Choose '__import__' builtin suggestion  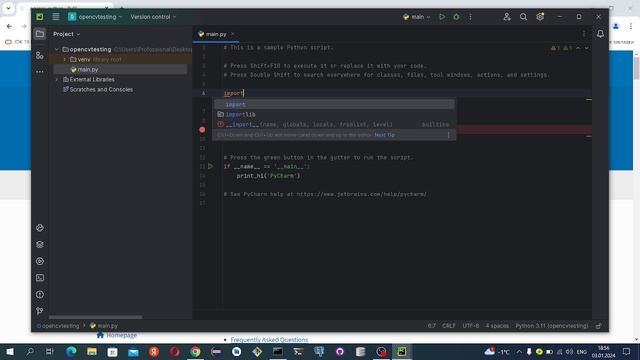334,124
